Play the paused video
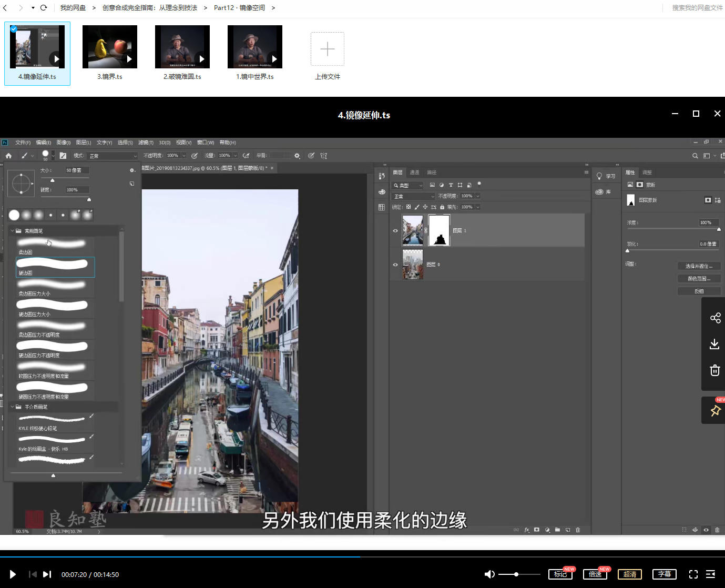 (x=13, y=574)
